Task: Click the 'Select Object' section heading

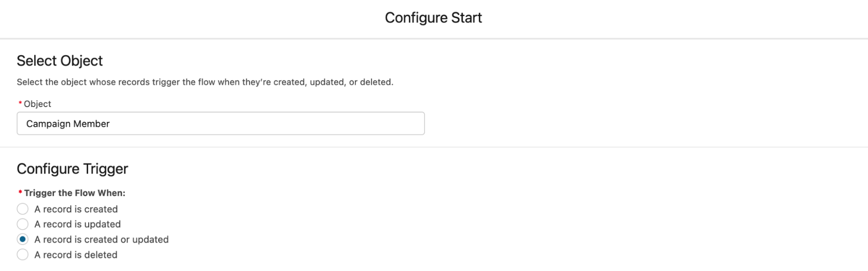Action: [59, 61]
